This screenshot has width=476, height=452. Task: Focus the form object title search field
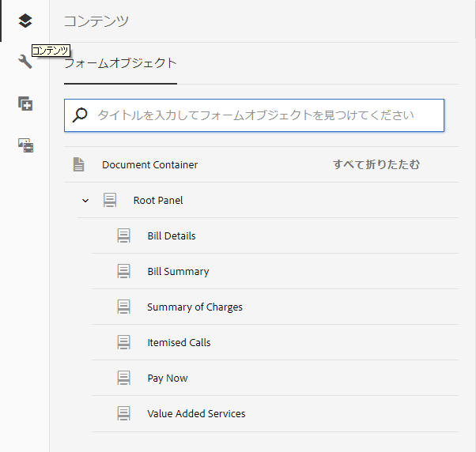(x=254, y=115)
